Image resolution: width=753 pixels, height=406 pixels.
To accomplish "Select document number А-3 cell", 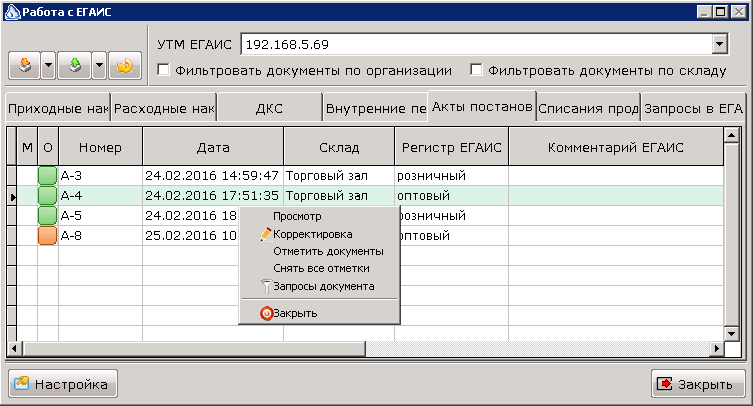I will pyautogui.click(x=100, y=175).
